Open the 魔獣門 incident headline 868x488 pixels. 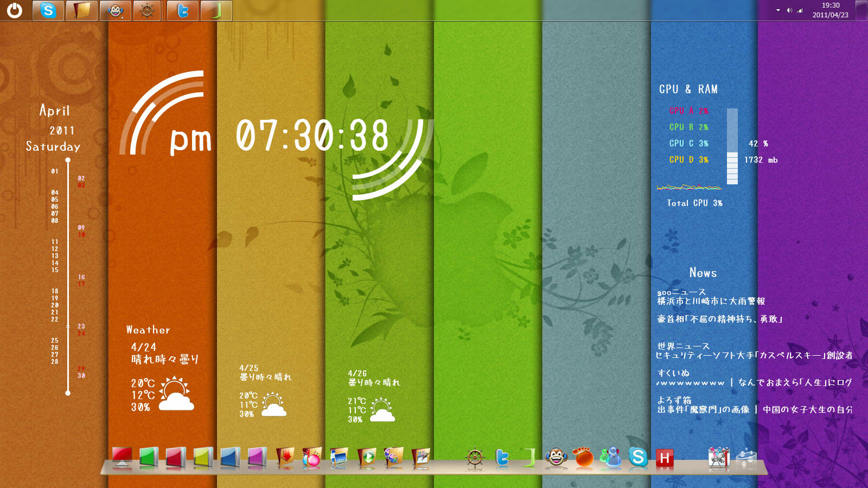point(704,409)
